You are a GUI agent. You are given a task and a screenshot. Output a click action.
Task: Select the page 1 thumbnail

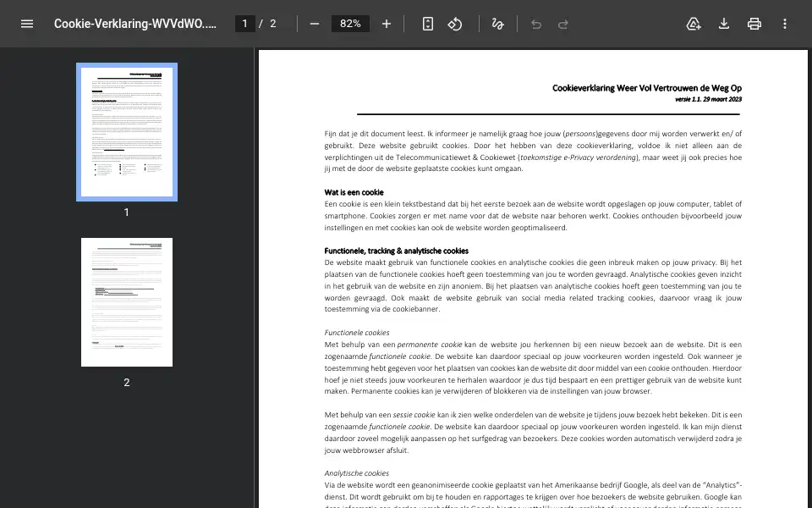(127, 132)
